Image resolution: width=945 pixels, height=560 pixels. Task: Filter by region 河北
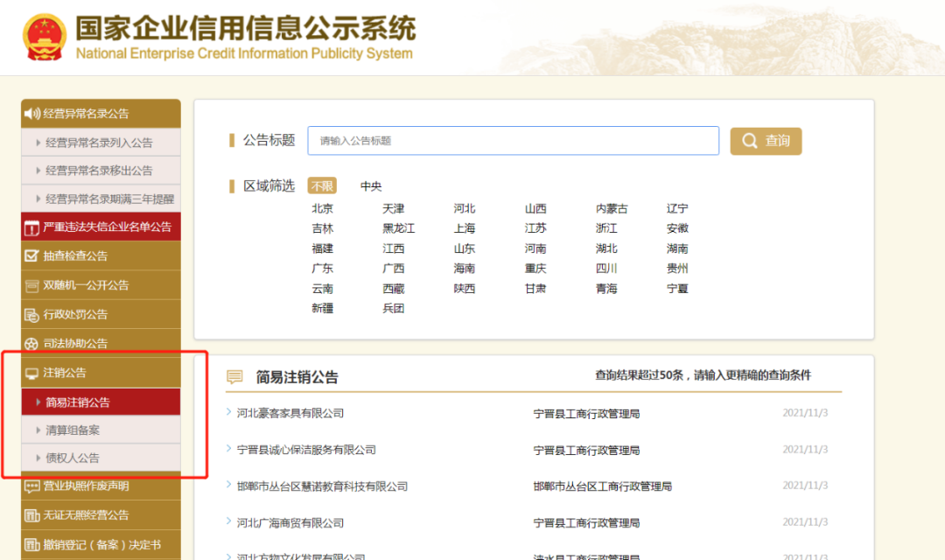(465, 208)
